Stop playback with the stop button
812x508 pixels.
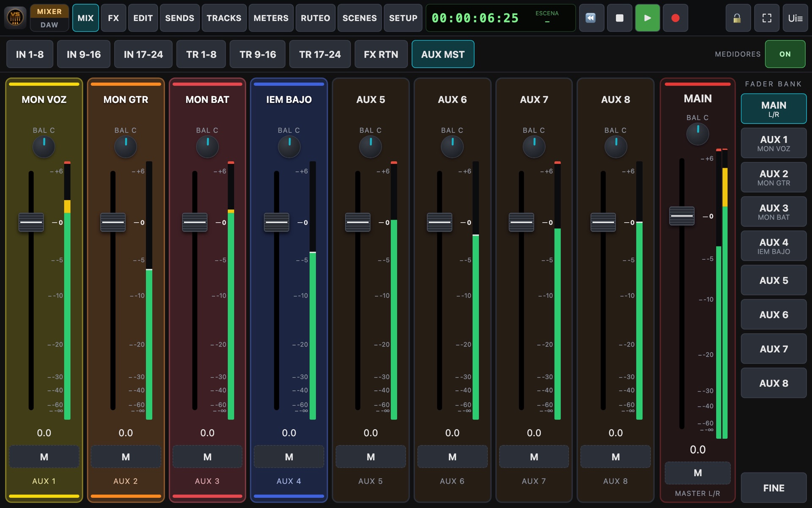coord(619,18)
